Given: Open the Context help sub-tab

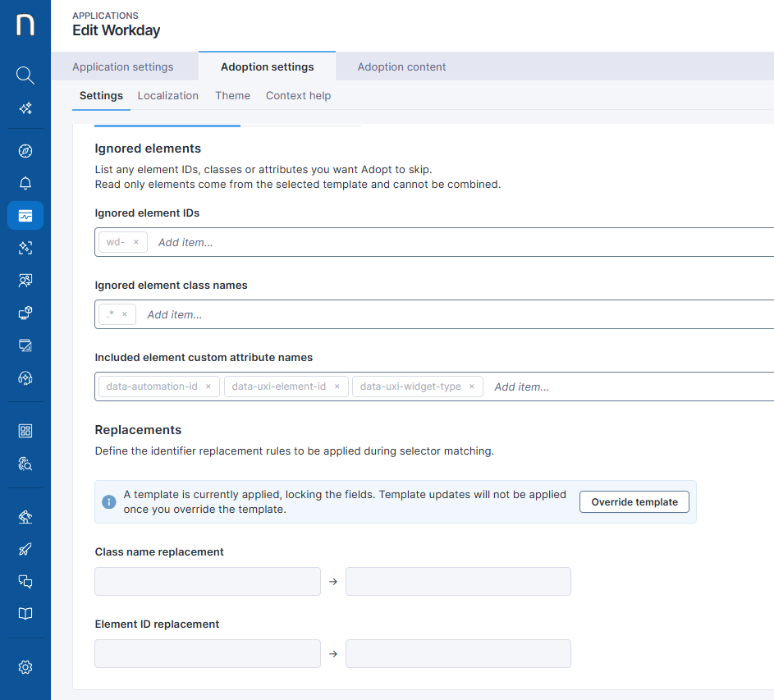Looking at the screenshot, I should (298, 96).
